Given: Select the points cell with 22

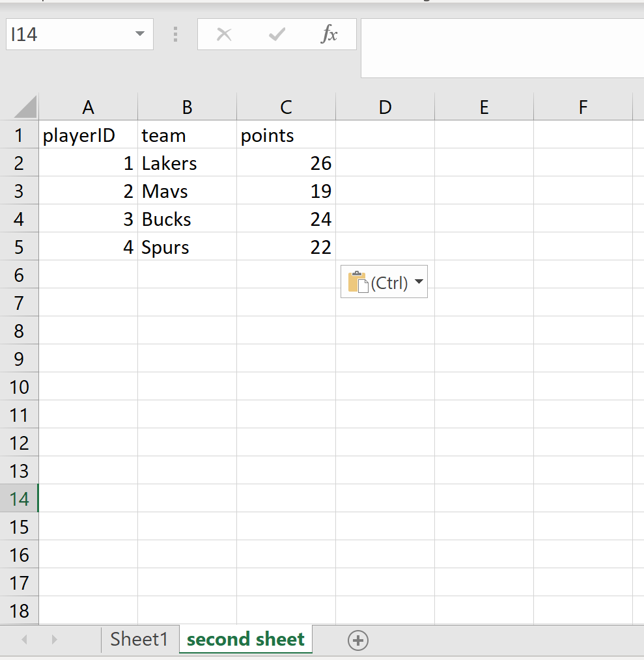Looking at the screenshot, I should [286, 247].
